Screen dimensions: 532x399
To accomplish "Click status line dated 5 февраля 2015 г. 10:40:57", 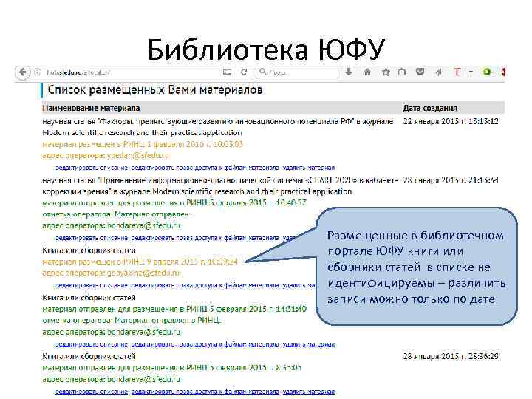I will (174, 203).
